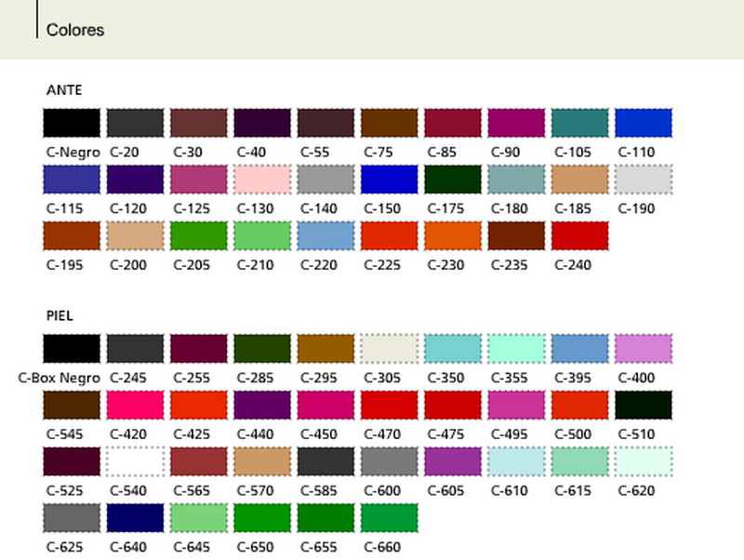The height and width of the screenshot is (560, 744).
Task: Select the C-400 lilac swatch
Action: (x=643, y=349)
